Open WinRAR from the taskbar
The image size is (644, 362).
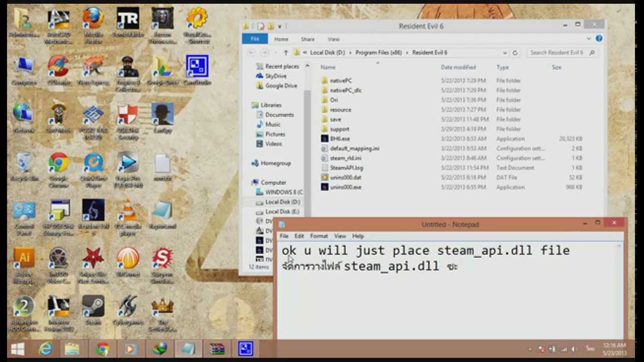[217, 349]
